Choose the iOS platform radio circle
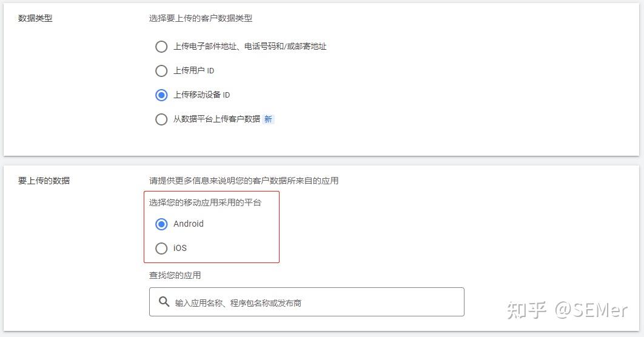Screen dimensions: 644x337 click(x=161, y=248)
